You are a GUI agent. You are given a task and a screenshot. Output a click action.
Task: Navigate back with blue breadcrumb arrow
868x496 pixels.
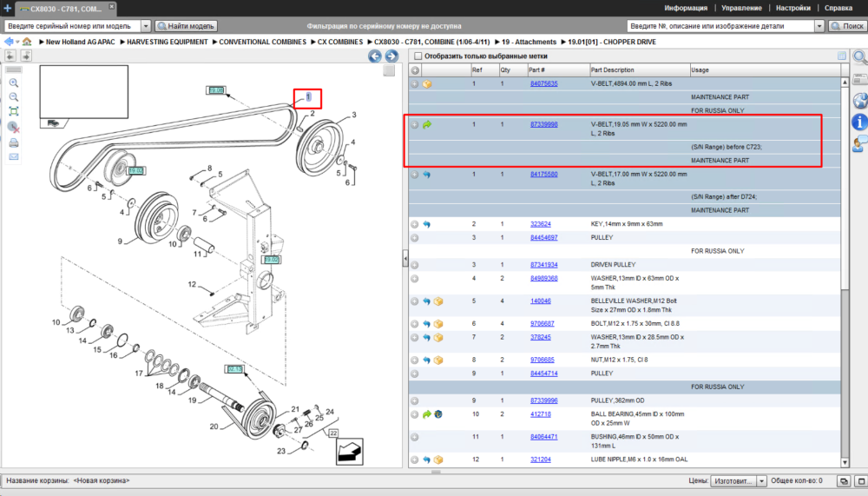9,42
